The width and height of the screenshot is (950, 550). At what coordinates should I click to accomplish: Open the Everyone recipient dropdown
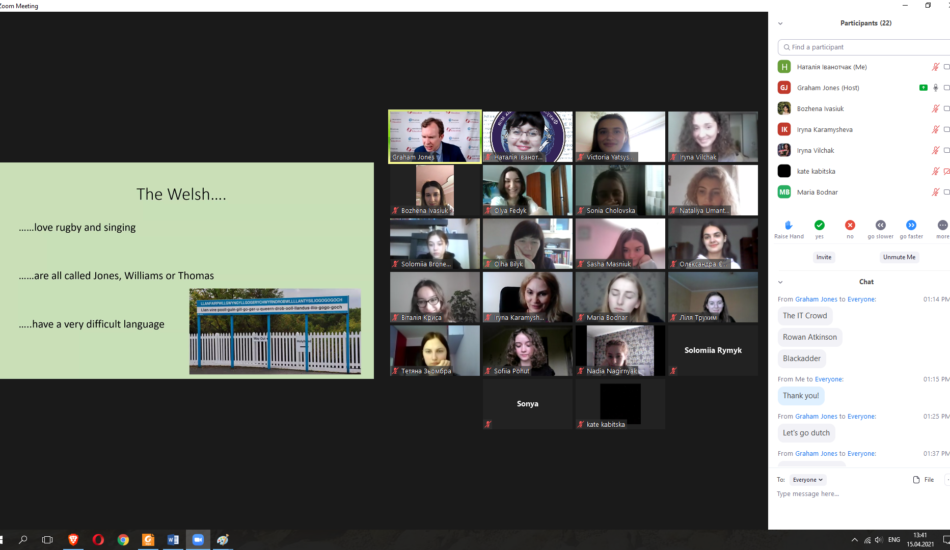(808, 480)
